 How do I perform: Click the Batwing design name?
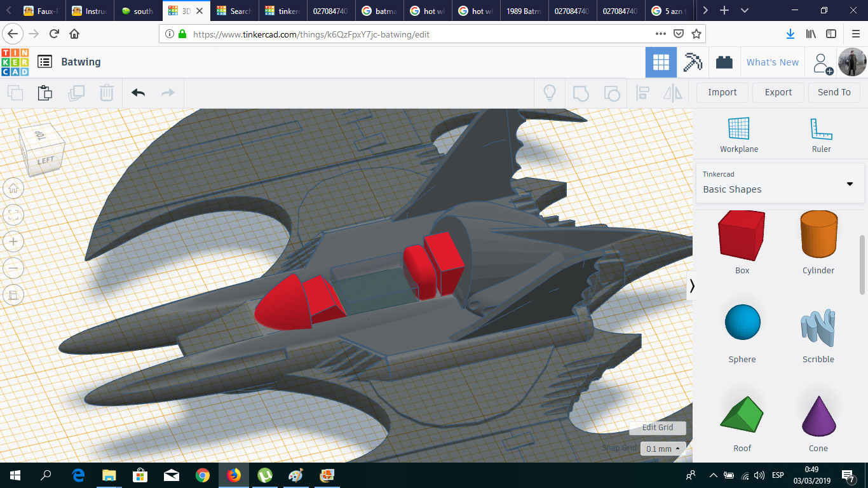point(81,62)
